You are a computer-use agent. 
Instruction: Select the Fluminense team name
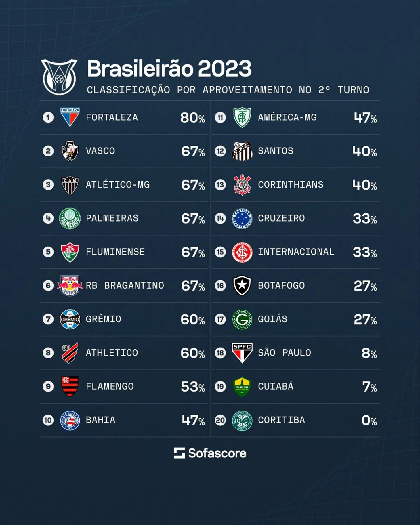115,252
